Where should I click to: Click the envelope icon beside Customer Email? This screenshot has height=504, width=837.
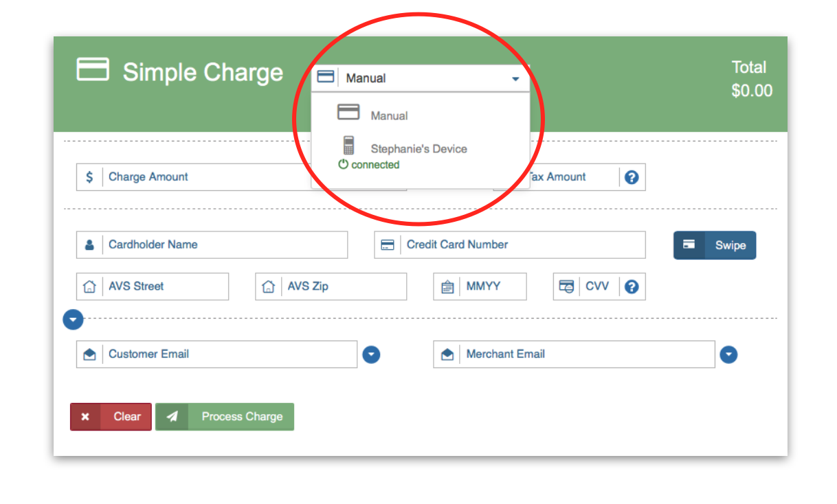click(89, 354)
